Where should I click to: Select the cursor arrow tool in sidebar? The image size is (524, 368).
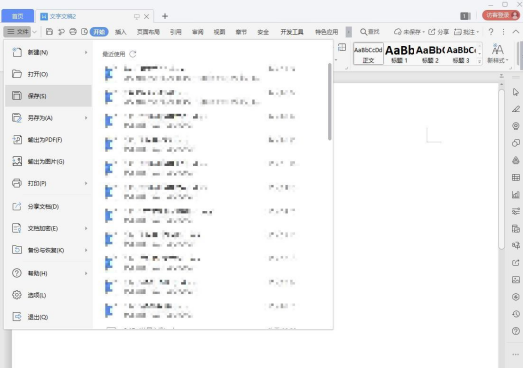516,92
